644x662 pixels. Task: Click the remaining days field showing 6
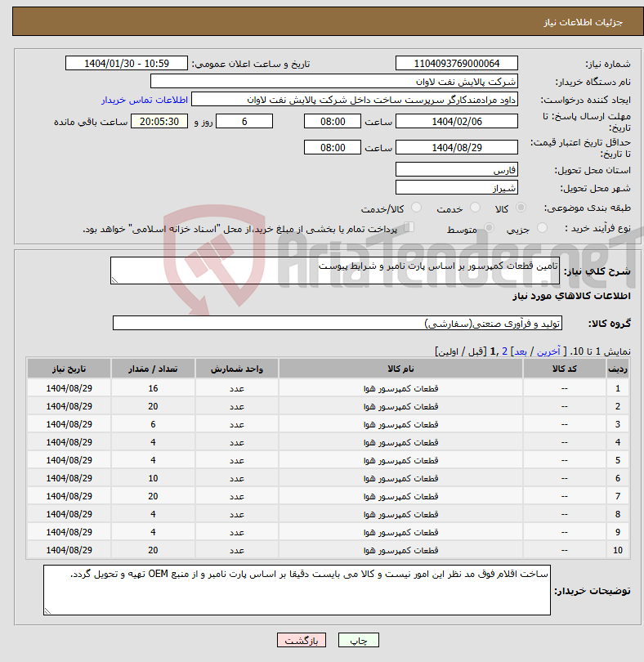[x=244, y=121]
